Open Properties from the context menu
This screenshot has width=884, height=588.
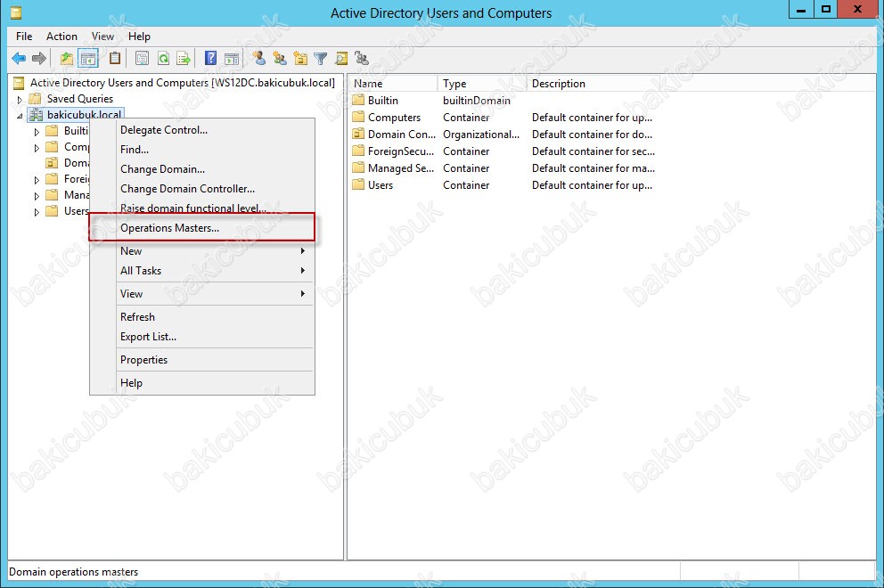tap(202, 360)
